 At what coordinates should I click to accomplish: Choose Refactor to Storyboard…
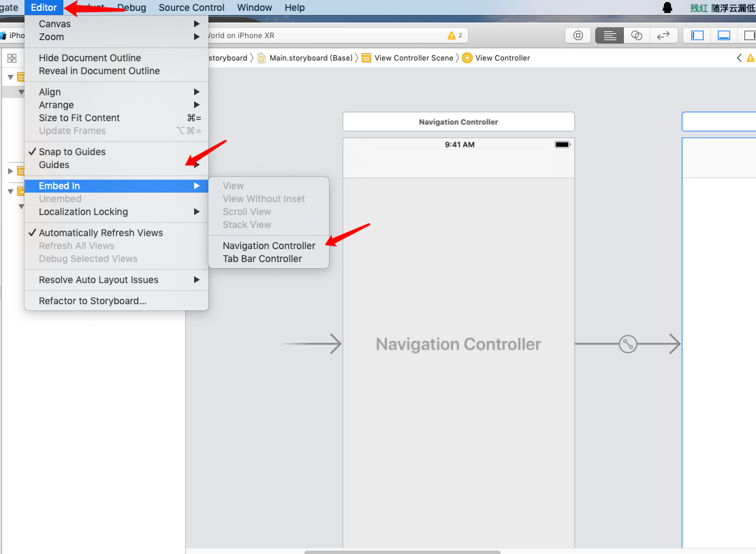pos(116,301)
